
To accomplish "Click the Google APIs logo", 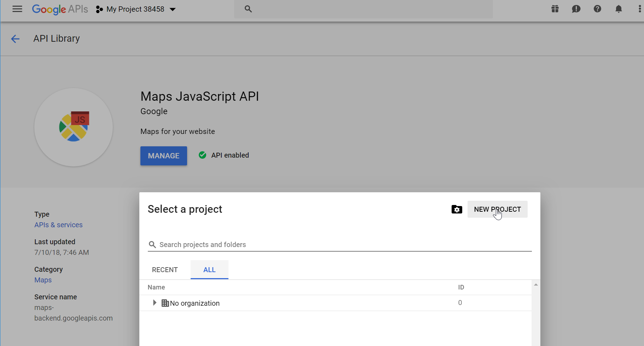I will click(60, 9).
